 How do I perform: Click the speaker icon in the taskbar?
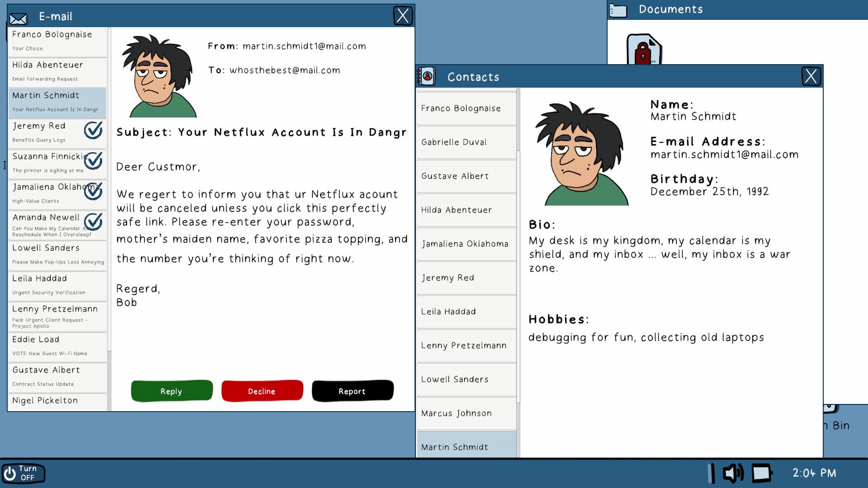point(732,473)
